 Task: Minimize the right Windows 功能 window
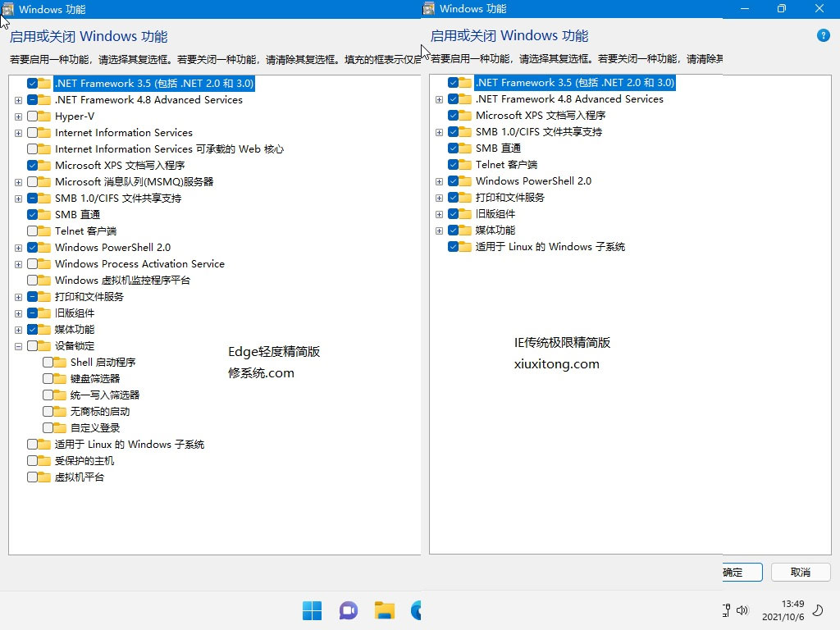pyautogui.click(x=745, y=8)
